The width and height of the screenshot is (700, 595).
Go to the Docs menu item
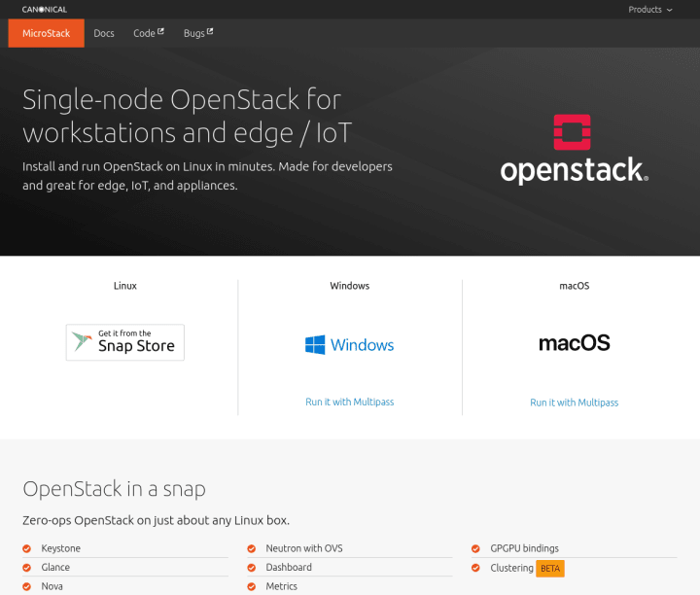tap(104, 33)
